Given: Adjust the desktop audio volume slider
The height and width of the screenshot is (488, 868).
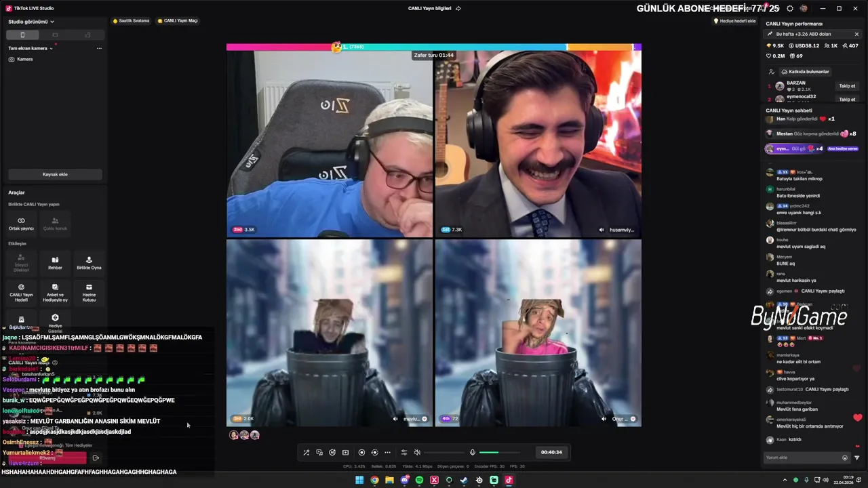Looking at the screenshot, I should click(444, 452).
